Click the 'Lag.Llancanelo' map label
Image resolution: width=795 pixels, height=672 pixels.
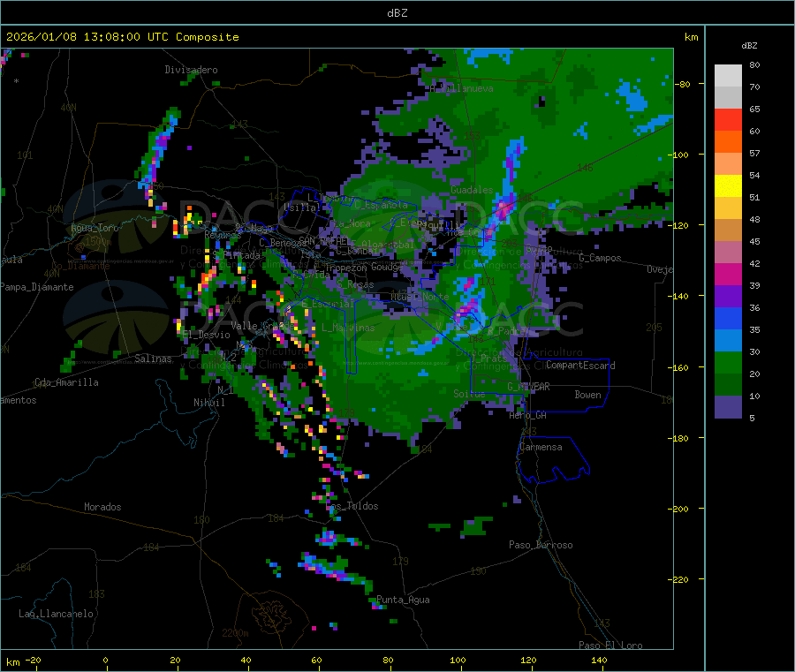click(x=56, y=615)
